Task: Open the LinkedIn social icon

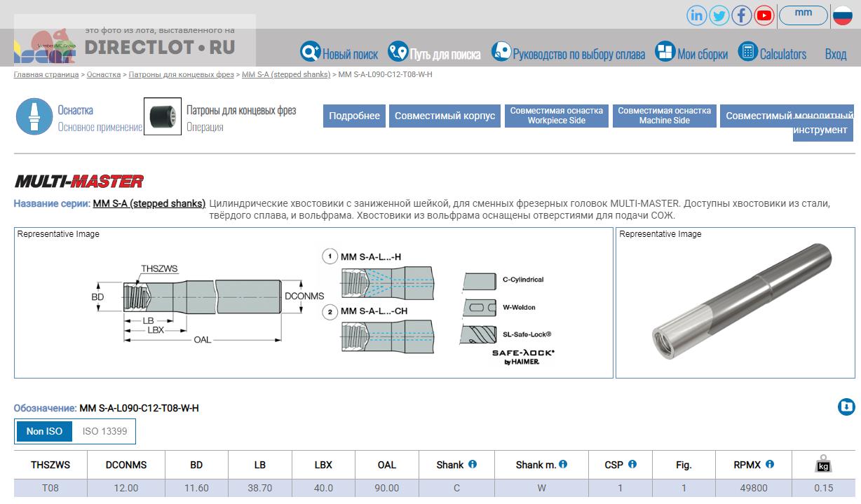Action: pyautogui.click(x=697, y=15)
